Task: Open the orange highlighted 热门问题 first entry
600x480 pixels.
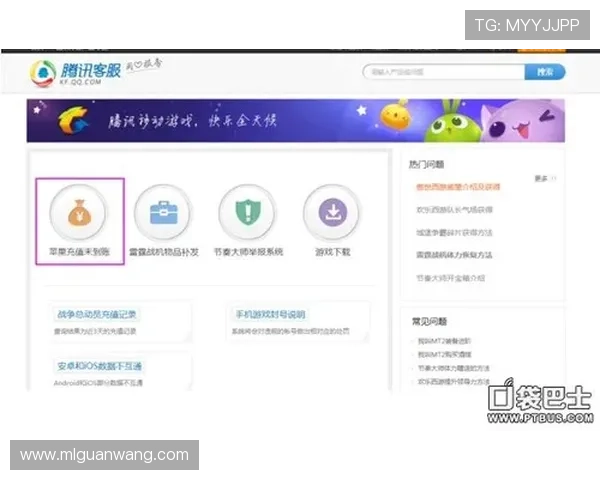Action: 458,187
